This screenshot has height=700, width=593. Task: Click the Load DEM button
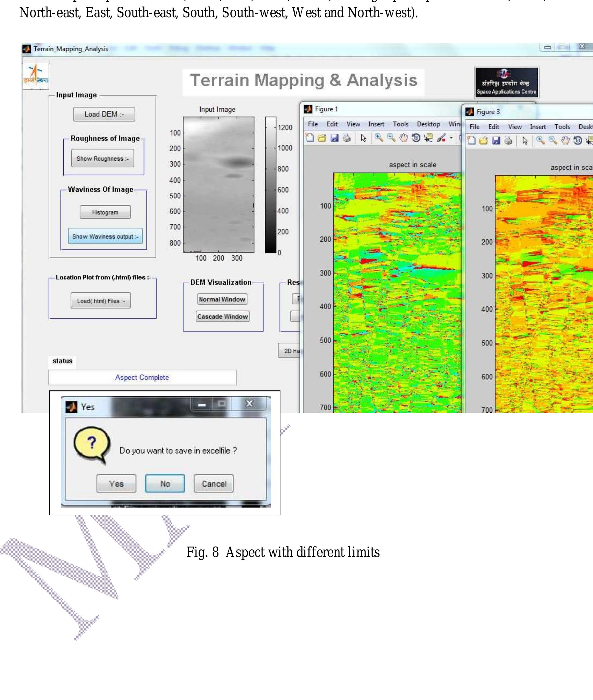pyautogui.click(x=104, y=114)
